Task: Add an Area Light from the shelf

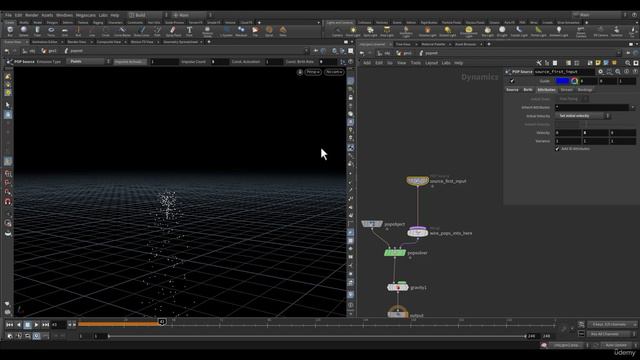Action: pyautogui.click(x=387, y=31)
